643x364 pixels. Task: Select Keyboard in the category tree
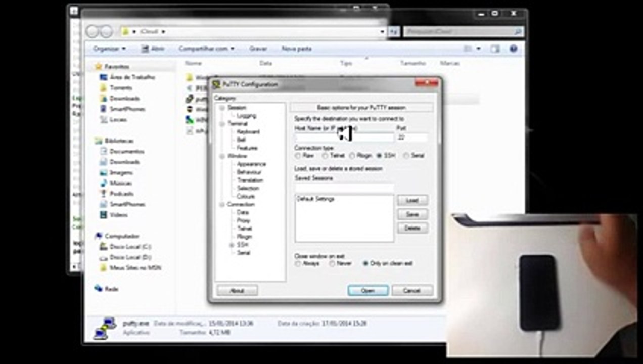pyautogui.click(x=248, y=132)
